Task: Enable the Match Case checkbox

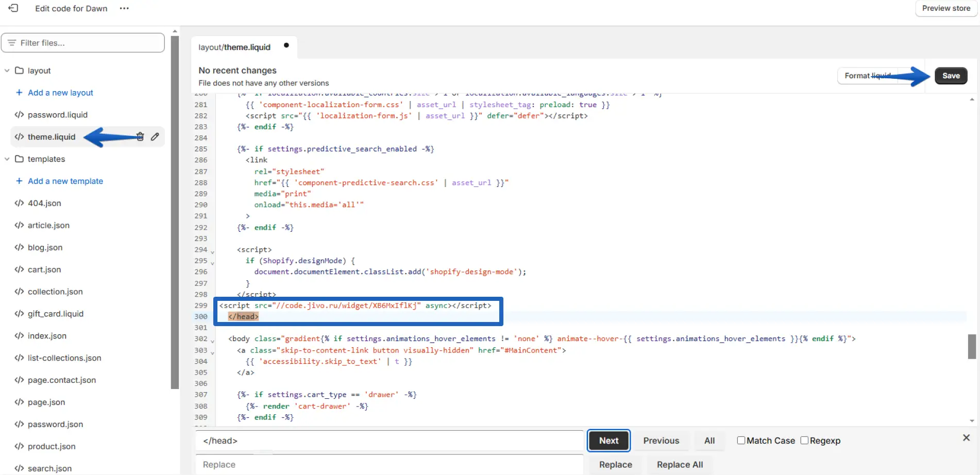Action: click(x=741, y=440)
